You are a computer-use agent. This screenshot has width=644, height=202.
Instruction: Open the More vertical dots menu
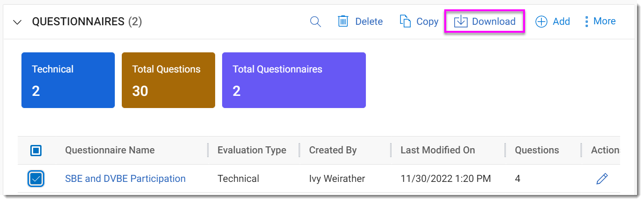tap(587, 22)
